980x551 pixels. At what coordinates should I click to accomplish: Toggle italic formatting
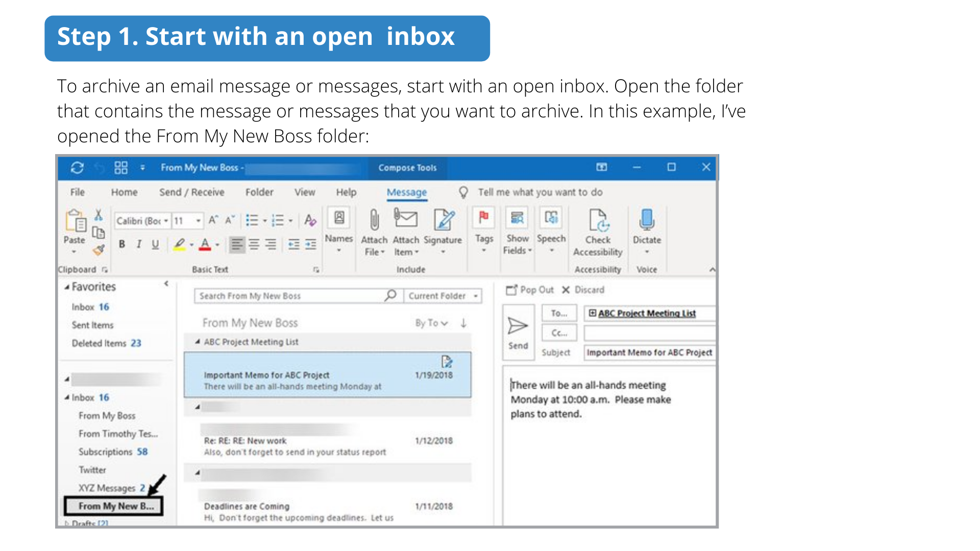pyautogui.click(x=139, y=244)
